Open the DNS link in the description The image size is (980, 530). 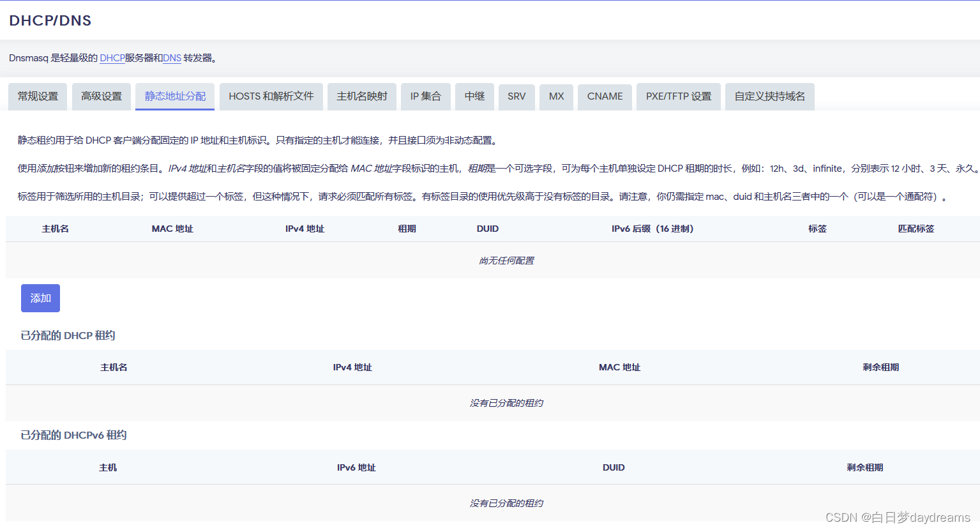tap(171, 57)
